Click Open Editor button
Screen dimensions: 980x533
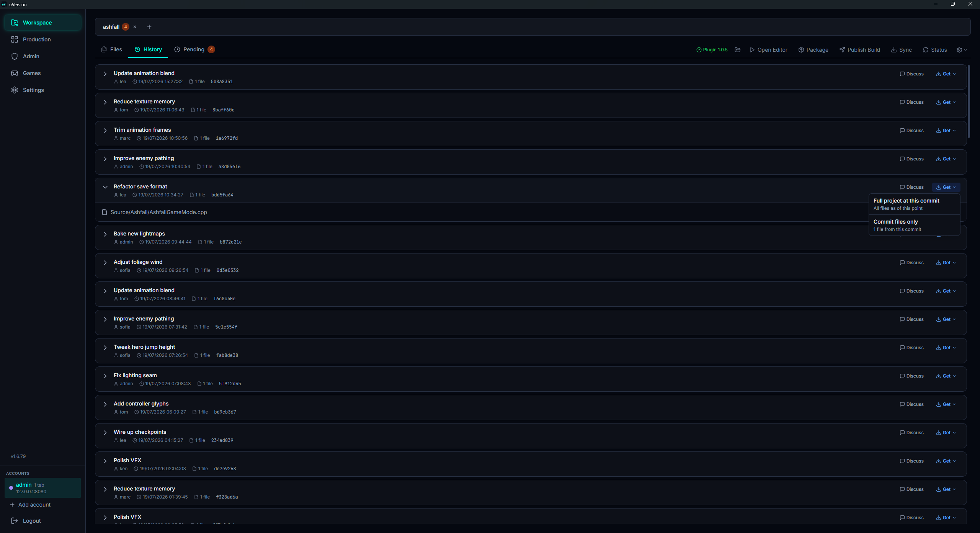[769, 50]
